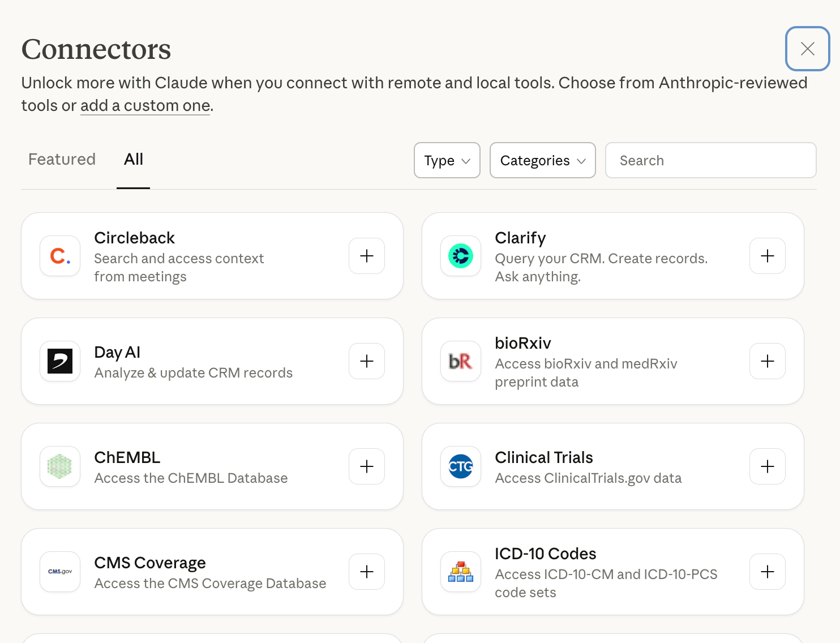Screen dimensions: 840x643
Task: Click the ICD-10 Codes logo icon
Action: (x=461, y=572)
